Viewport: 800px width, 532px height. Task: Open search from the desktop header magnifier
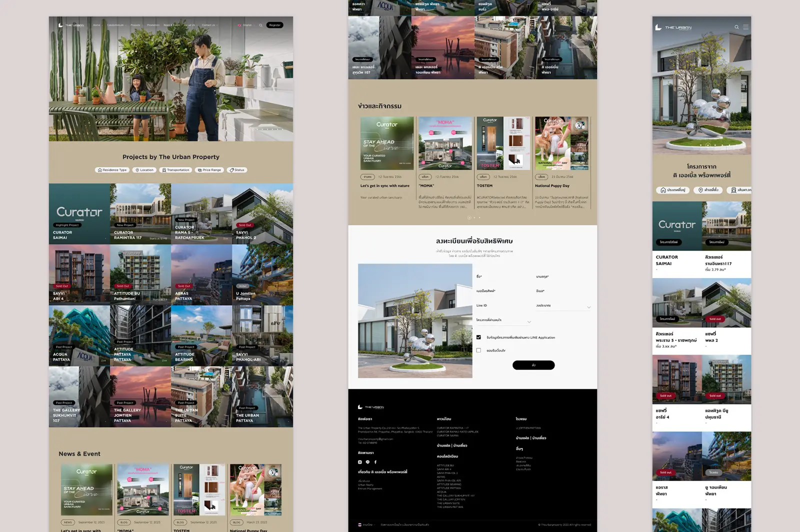coord(260,25)
